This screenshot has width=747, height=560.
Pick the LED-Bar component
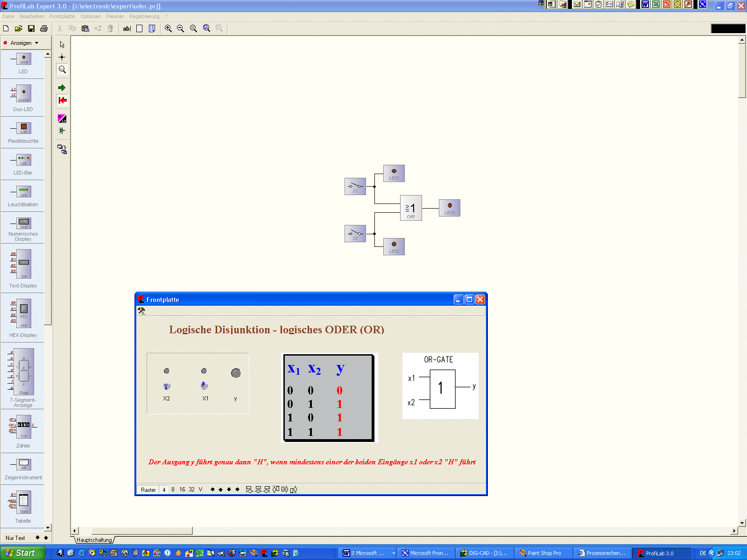(23, 164)
